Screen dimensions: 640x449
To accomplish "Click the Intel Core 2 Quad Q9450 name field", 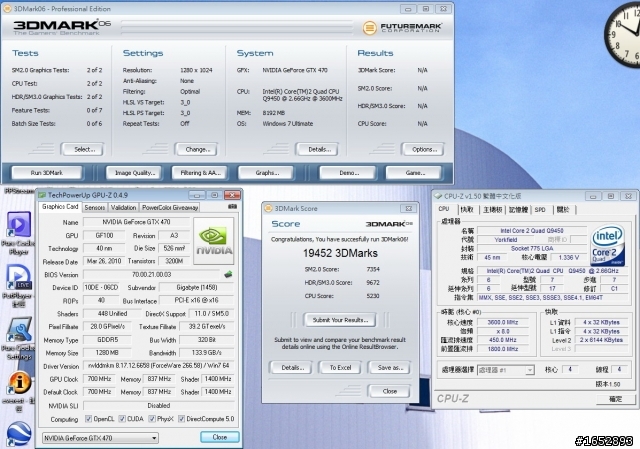I will point(532,231).
